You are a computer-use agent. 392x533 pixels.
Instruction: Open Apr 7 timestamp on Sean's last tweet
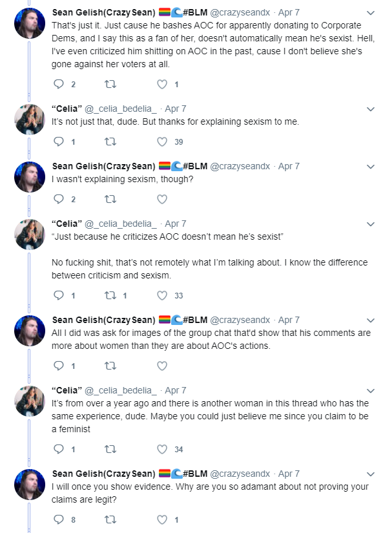coord(289,474)
